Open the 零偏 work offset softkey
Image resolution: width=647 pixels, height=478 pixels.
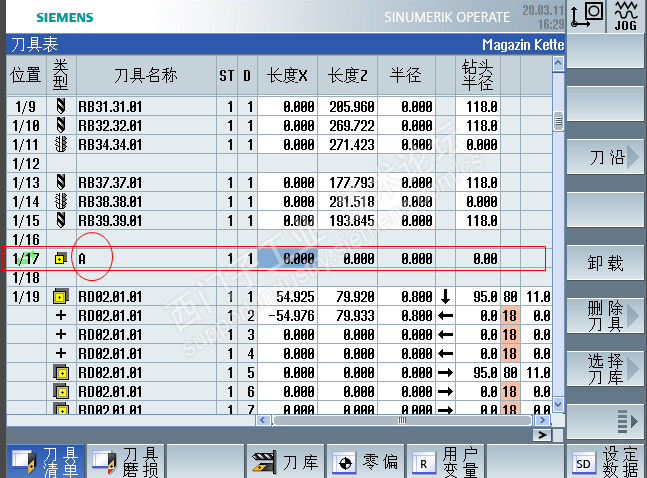[x=366, y=461]
